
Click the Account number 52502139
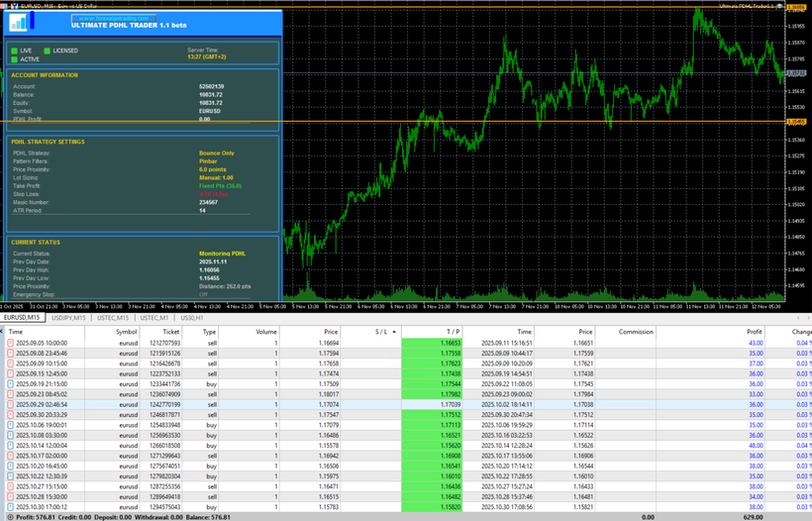point(211,86)
